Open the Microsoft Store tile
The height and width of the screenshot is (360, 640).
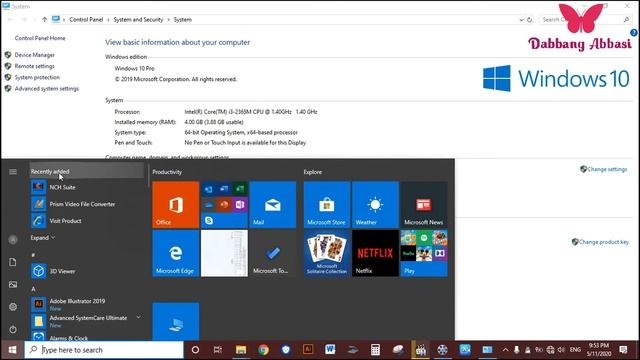point(327,204)
